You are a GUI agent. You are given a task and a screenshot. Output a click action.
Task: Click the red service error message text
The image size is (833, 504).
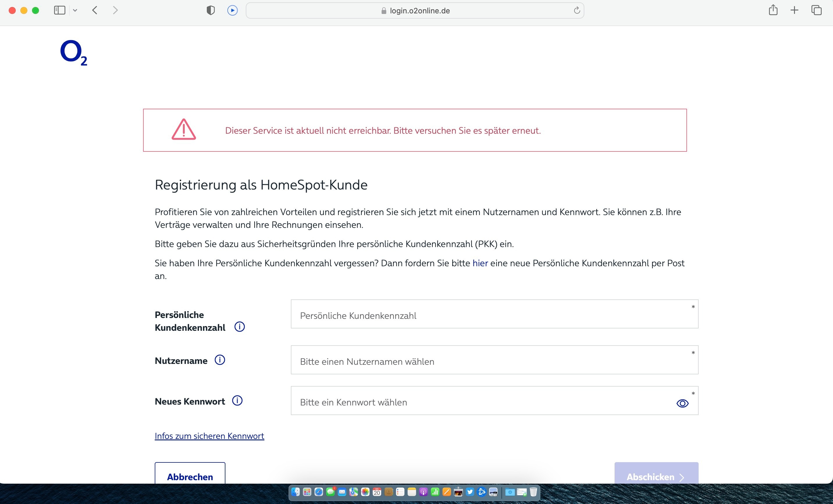[383, 131]
